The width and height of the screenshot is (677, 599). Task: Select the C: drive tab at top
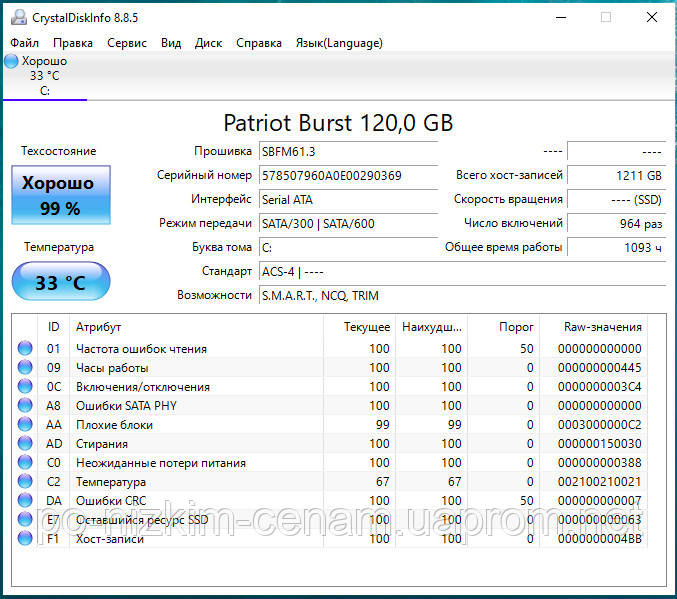click(x=44, y=76)
